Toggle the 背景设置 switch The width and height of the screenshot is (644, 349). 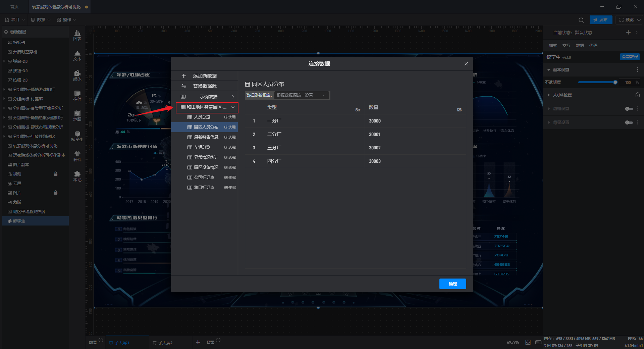[629, 122]
